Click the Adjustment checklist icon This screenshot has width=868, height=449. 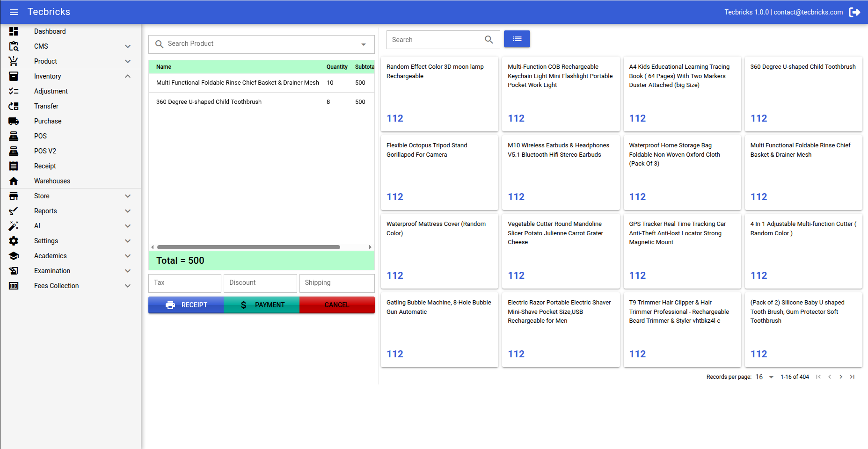[14, 91]
